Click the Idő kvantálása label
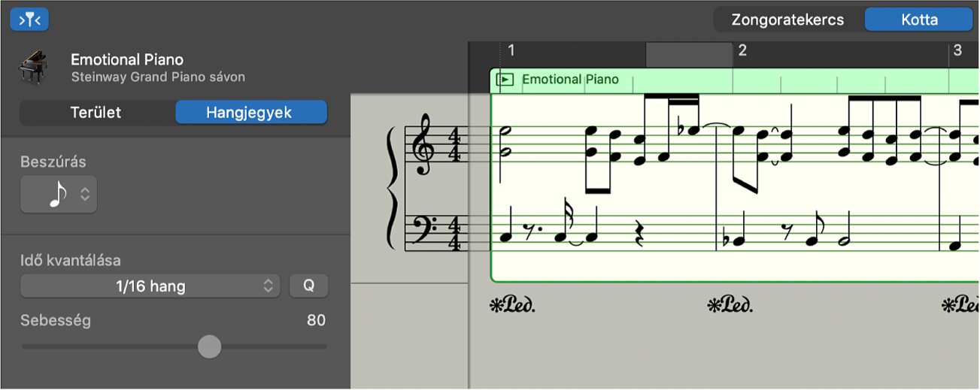Image resolution: width=980 pixels, height=390 pixels. pyautogui.click(x=71, y=261)
